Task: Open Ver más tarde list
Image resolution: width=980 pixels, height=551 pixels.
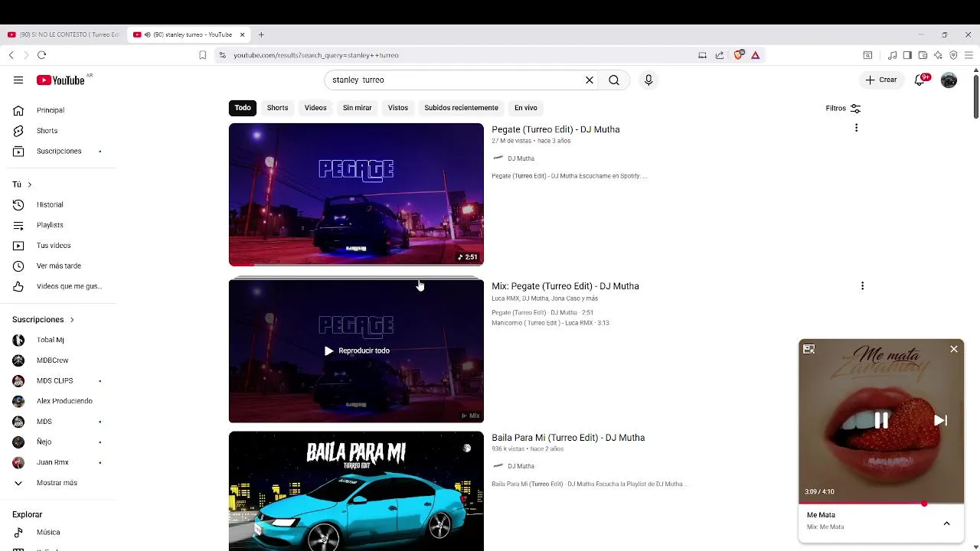Action: click(57, 266)
